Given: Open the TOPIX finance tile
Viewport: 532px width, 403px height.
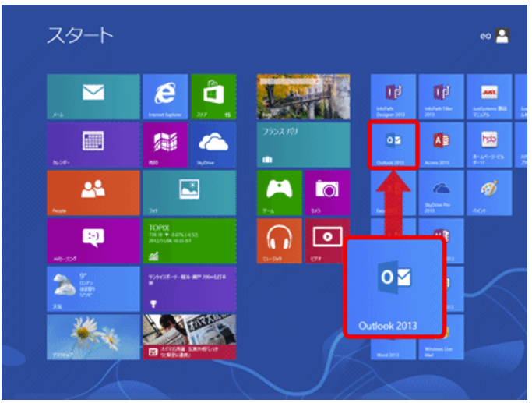Looking at the screenshot, I should [189, 241].
